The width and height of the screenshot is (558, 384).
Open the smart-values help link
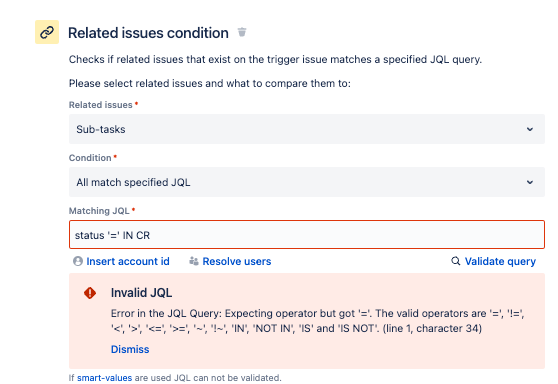click(x=104, y=378)
